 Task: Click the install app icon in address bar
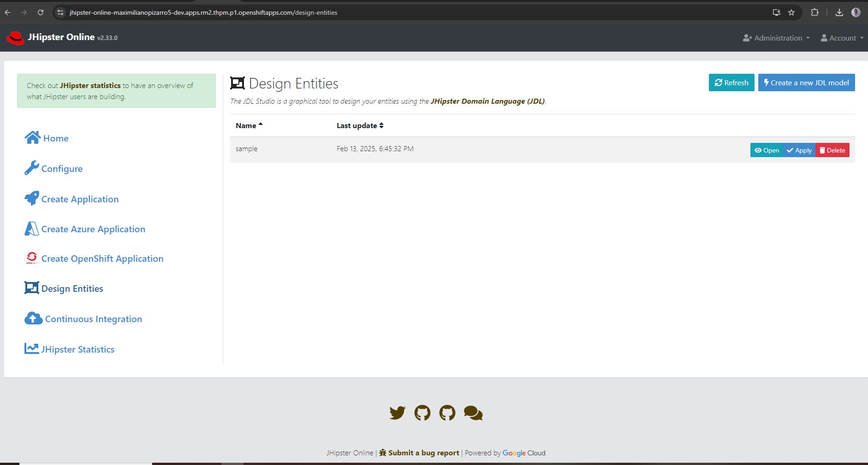(x=777, y=12)
